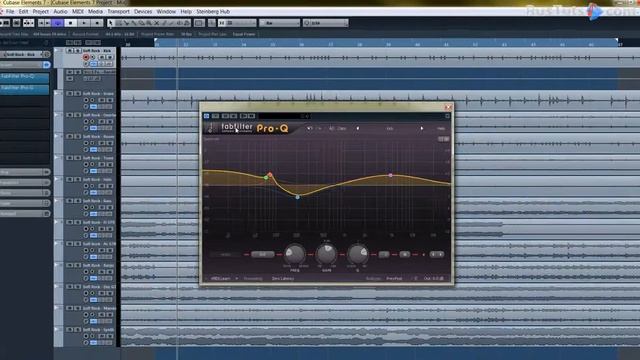Click the Pro-Q GAIN knob
This screenshot has width=640, height=360.
tap(327, 254)
